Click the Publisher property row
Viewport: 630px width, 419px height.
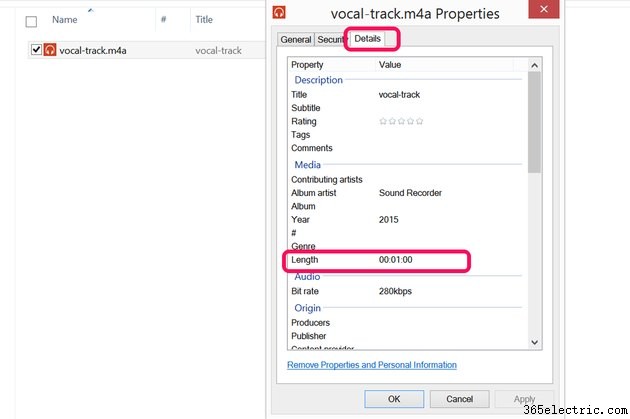(x=406, y=336)
